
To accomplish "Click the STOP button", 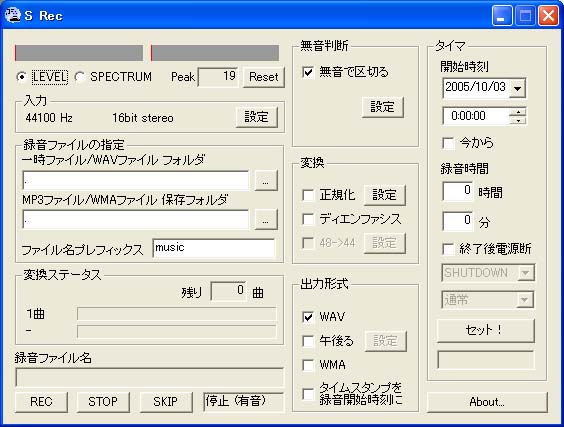I will pos(103,401).
